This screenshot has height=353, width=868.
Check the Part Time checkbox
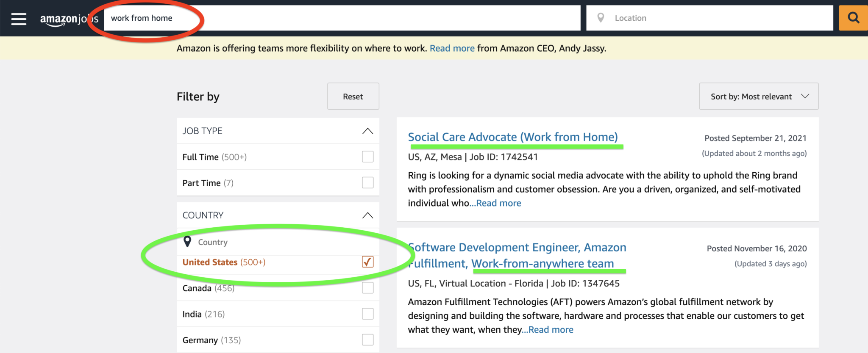[368, 183]
